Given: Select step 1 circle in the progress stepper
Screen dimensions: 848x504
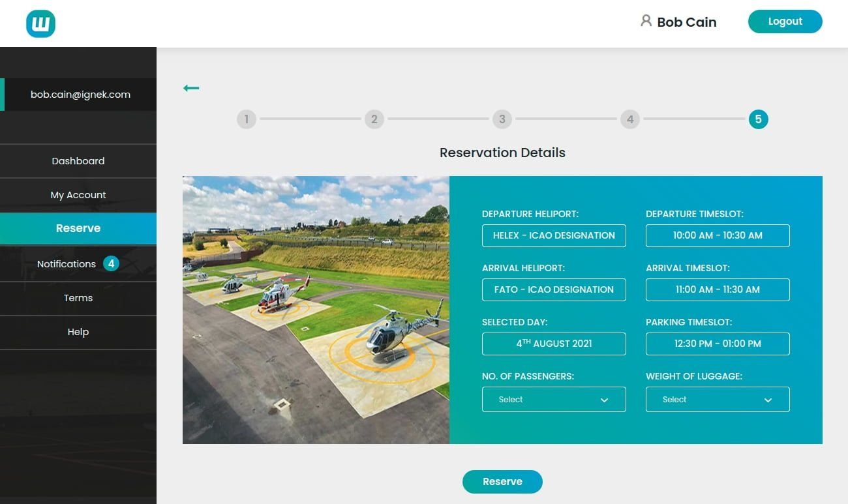Looking at the screenshot, I should [246, 119].
